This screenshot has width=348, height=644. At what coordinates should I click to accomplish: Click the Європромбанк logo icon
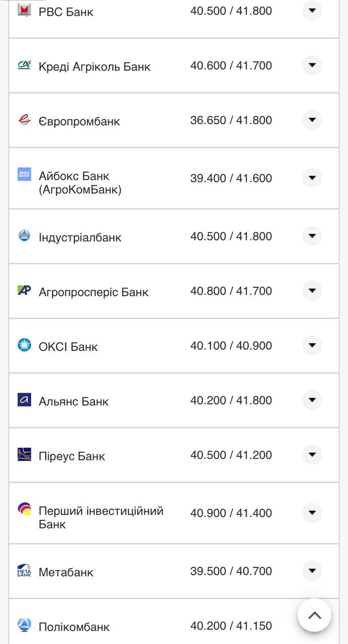pyautogui.click(x=24, y=120)
